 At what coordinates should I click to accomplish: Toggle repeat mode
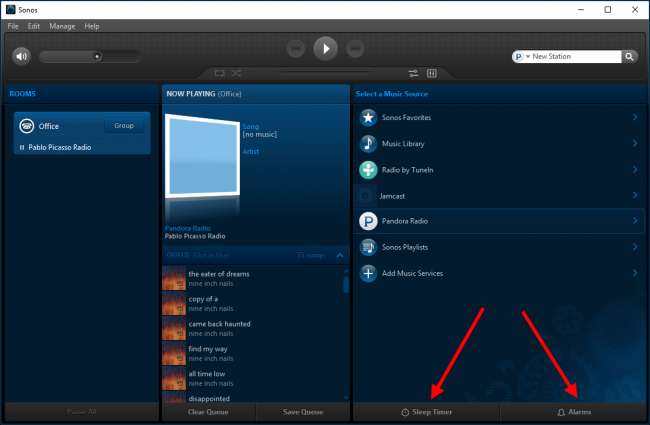tap(219, 73)
